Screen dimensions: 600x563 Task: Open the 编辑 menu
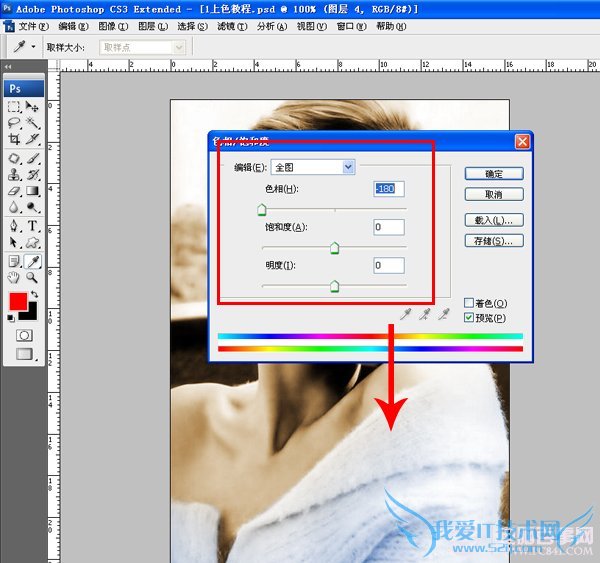73,26
